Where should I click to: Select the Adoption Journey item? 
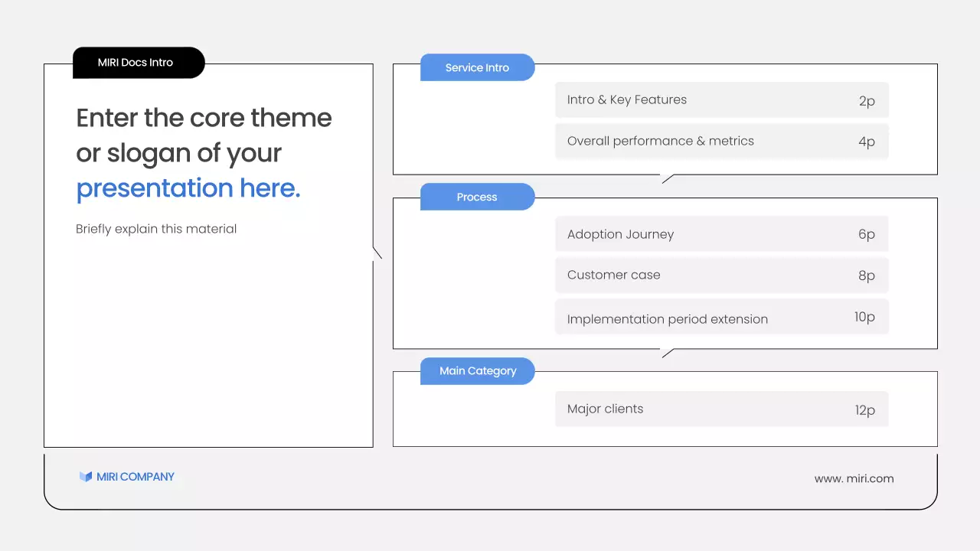(x=620, y=234)
